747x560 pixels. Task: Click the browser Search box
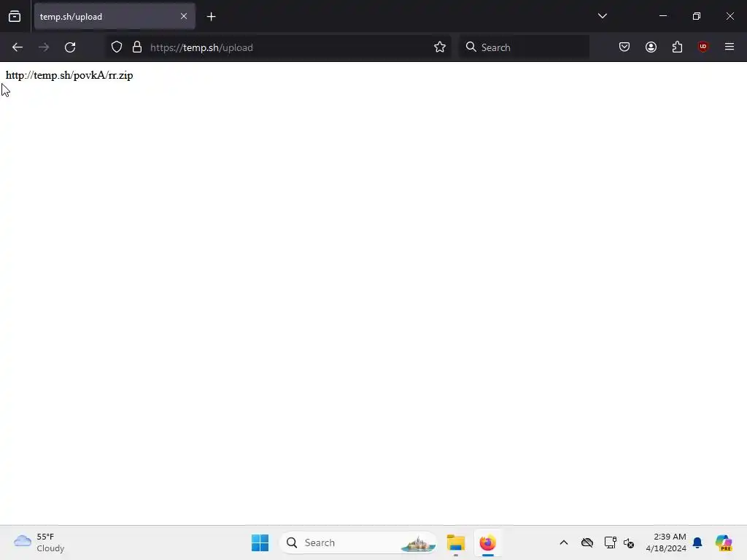point(524,47)
